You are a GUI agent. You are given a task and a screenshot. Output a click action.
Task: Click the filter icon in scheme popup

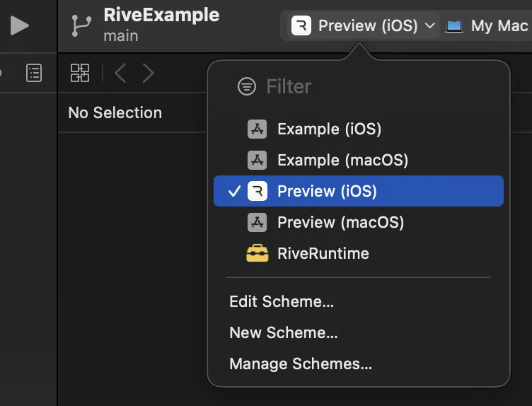247,86
